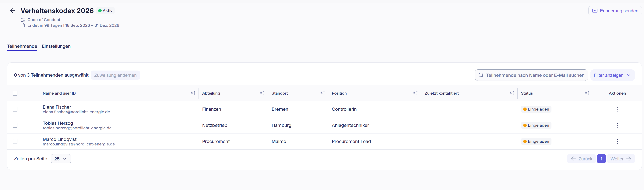Expand the Filter anzeigen dropdown

612,75
